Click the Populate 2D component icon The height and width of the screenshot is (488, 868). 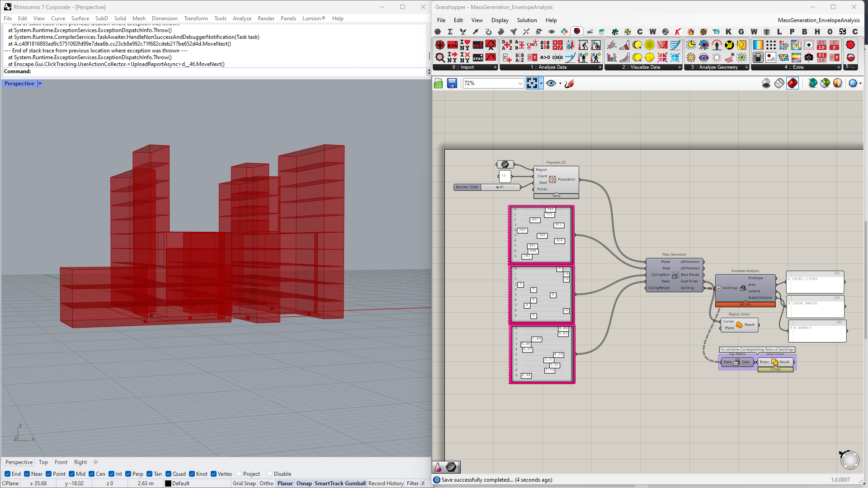[x=552, y=179]
